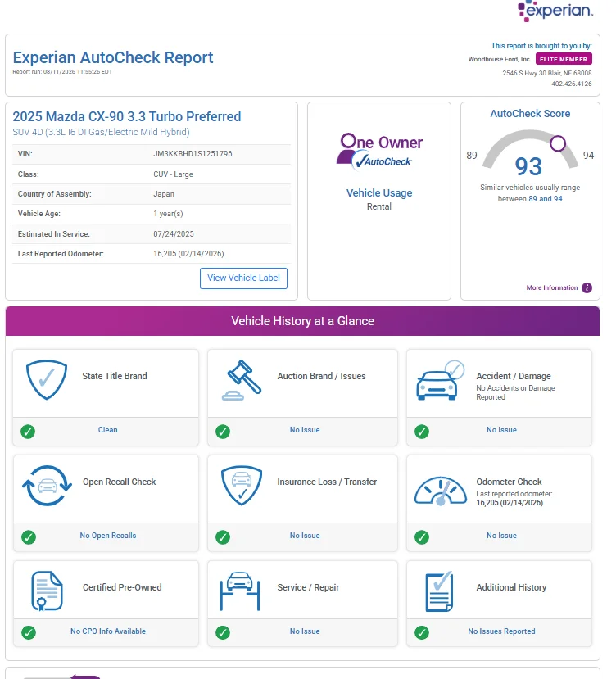Click the Certified Pre-Owned label
This screenshot has width=616, height=679.
point(122,587)
